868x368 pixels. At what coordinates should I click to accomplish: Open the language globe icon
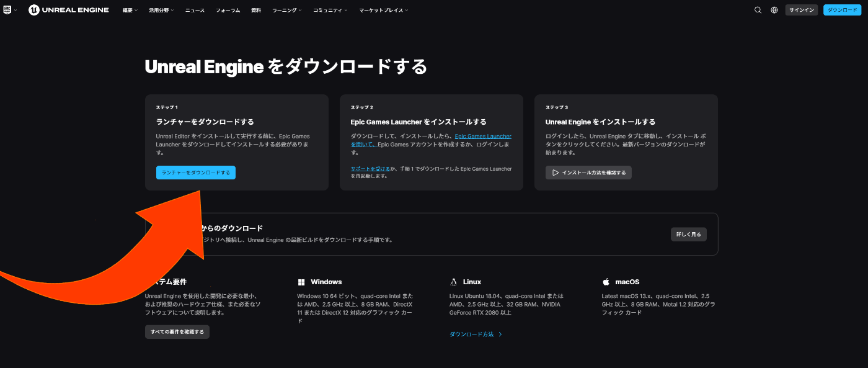click(x=774, y=10)
